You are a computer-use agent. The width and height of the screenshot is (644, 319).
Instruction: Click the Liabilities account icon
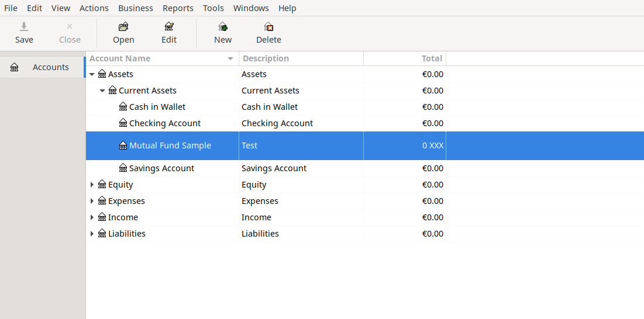102,234
